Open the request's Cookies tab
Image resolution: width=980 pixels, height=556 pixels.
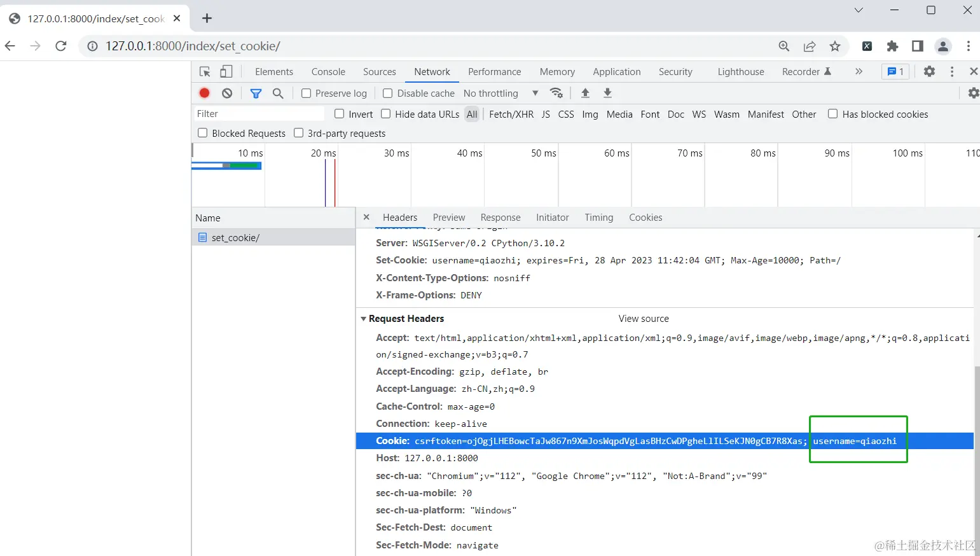(645, 218)
